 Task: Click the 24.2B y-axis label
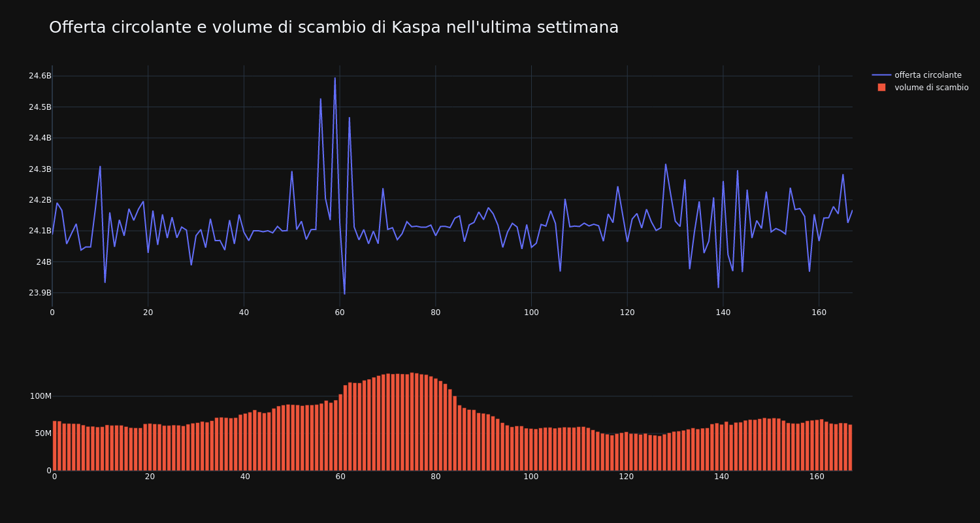tap(40, 200)
